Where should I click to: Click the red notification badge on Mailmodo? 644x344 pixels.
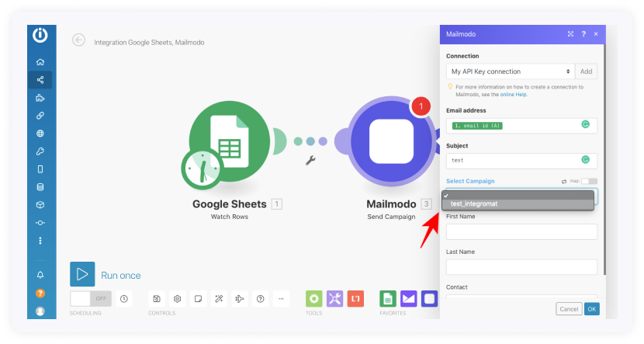tap(421, 106)
